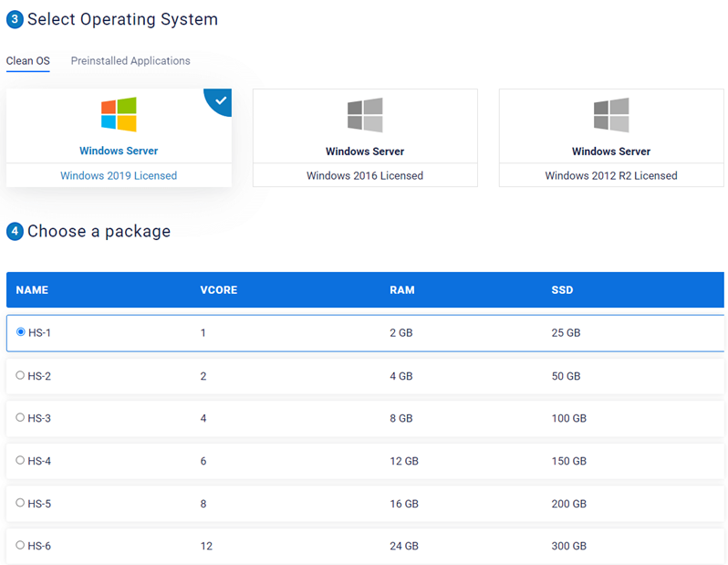728x565 pixels.
Task: Pick the HS-5 package option
Action: click(21, 503)
